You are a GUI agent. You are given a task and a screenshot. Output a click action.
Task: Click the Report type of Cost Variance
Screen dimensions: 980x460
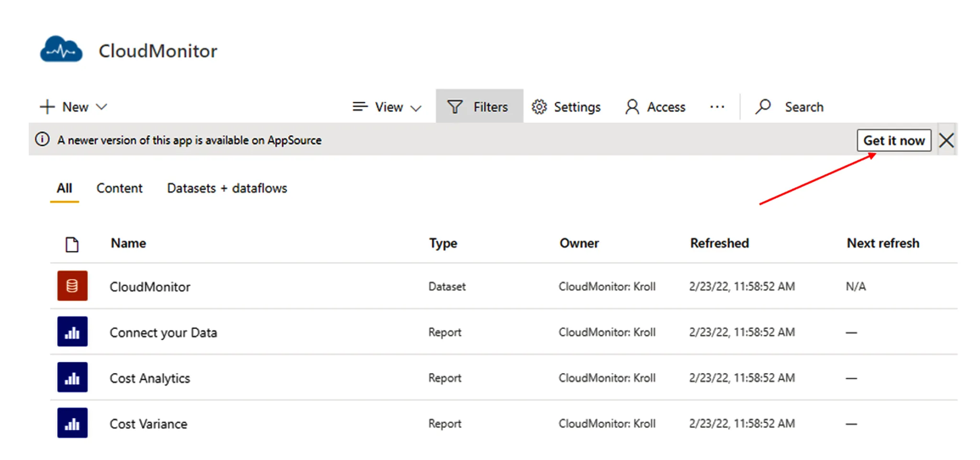[x=445, y=424]
